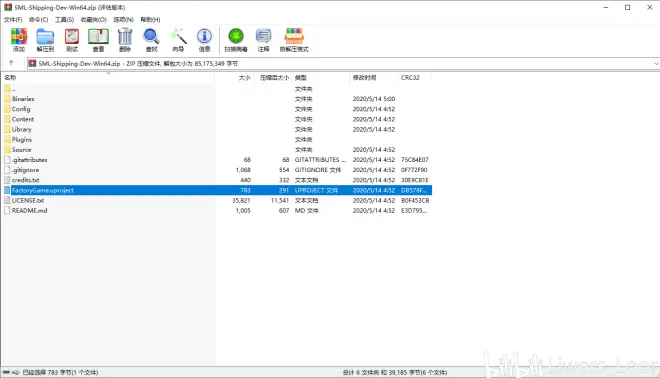The height and width of the screenshot is (378, 660).
Task: Click the README.md file icon
Action: tap(7, 210)
